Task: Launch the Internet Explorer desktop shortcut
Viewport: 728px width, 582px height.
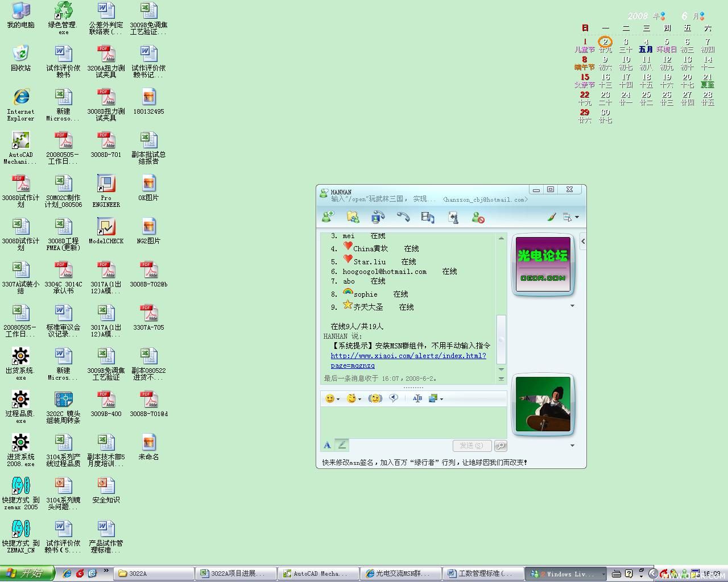Action: (x=21, y=105)
